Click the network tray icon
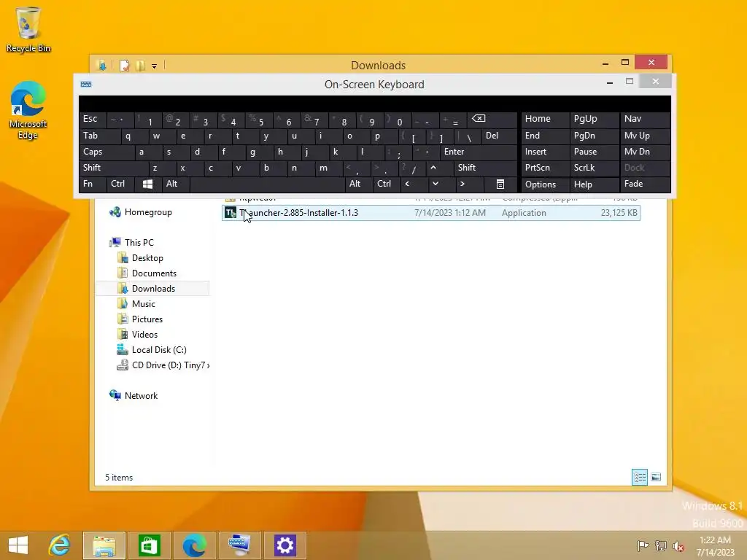 (661, 545)
